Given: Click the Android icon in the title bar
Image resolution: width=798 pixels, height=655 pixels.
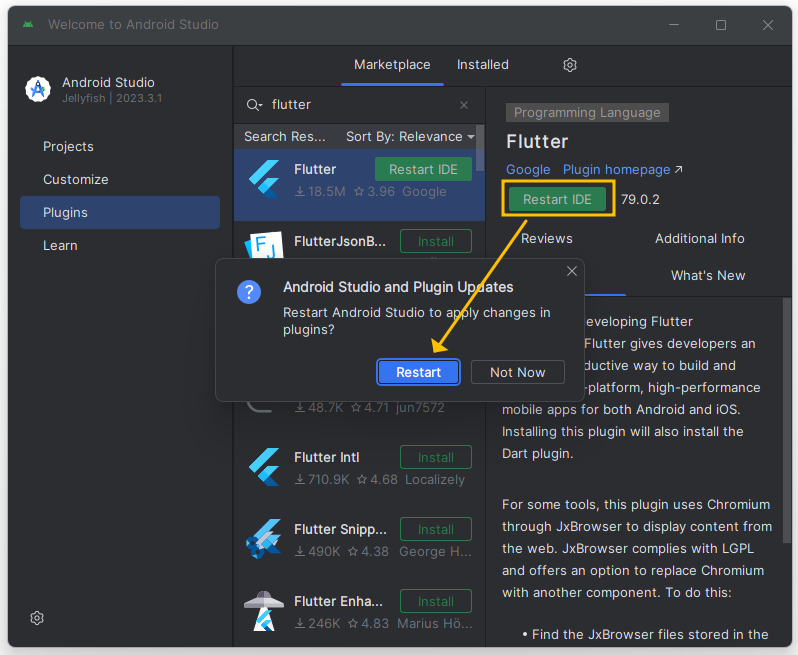Looking at the screenshot, I should (x=28, y=24).
